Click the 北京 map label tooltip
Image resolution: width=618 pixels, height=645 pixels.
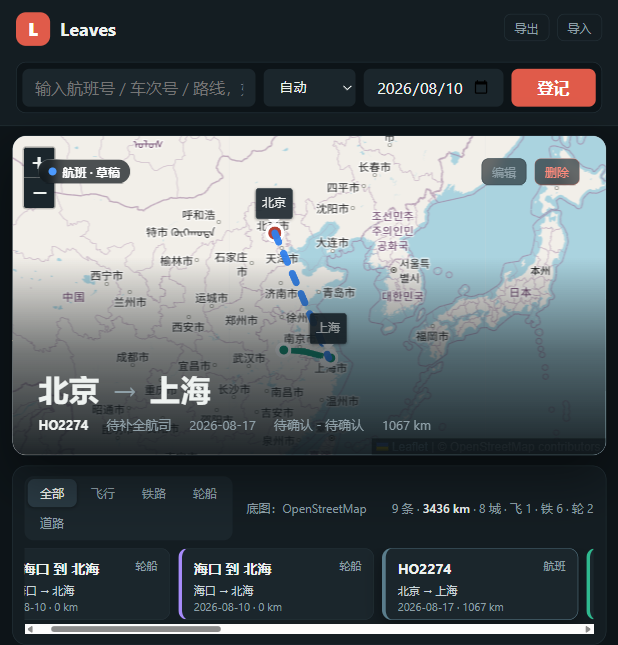point(274,203)
